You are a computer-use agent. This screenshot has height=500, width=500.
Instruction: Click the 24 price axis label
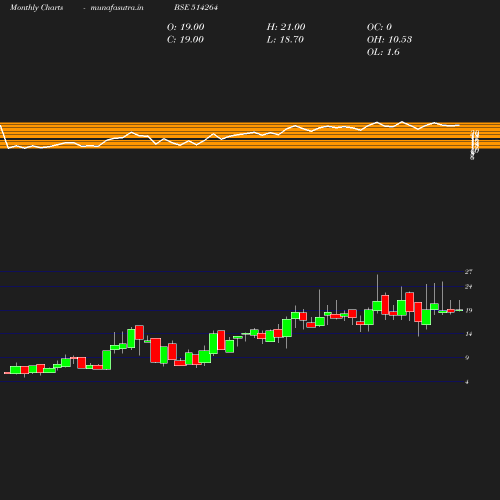pyautogui.click(x=468, y=286)
